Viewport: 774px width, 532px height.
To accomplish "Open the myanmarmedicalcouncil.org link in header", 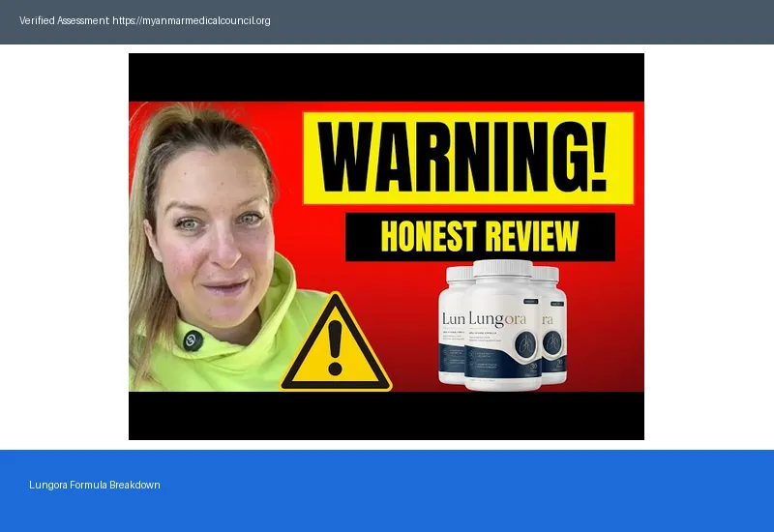I will [191, 20].
